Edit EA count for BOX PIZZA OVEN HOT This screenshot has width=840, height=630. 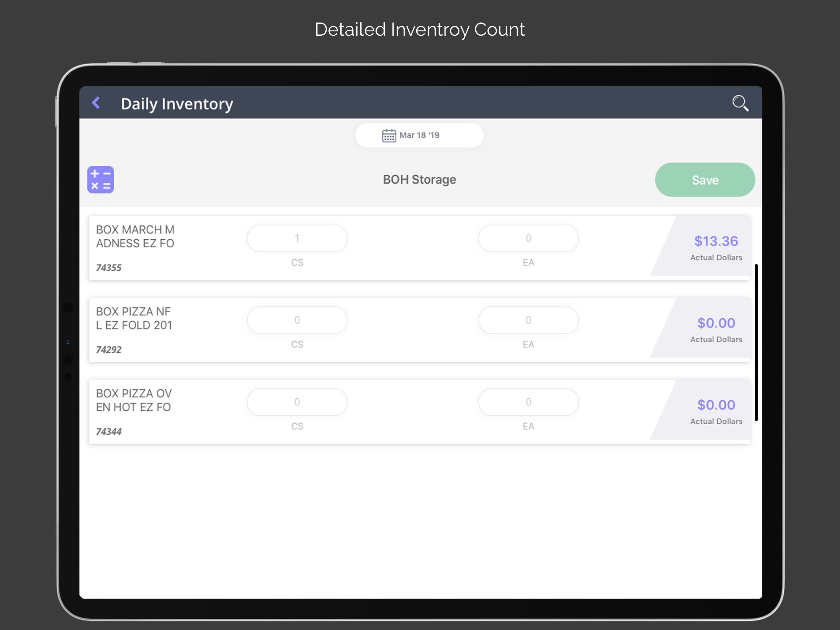point(528,402)
